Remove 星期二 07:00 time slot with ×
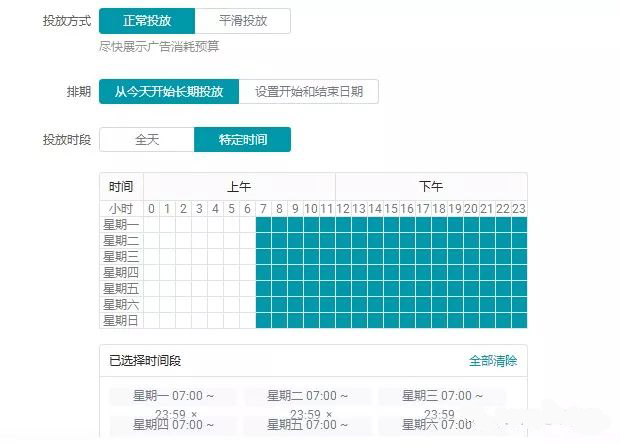This screenshot has height=445, width=620. (329, 414)
